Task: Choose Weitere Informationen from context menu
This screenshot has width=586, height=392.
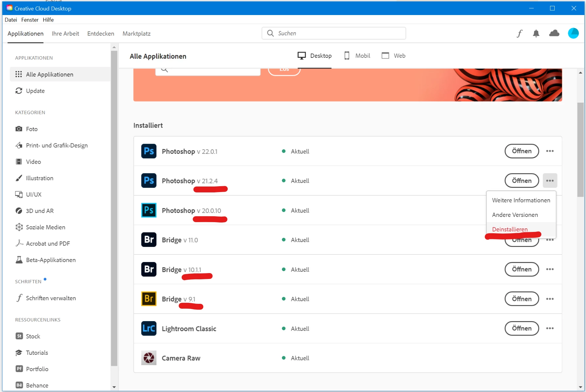Action: coord(521,200)
